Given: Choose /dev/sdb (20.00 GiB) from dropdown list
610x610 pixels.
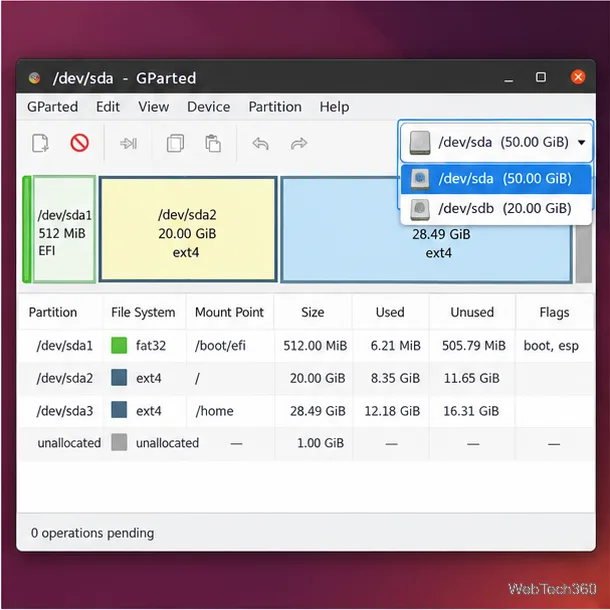Looking at the screenshot, I should tap(496, 209).
